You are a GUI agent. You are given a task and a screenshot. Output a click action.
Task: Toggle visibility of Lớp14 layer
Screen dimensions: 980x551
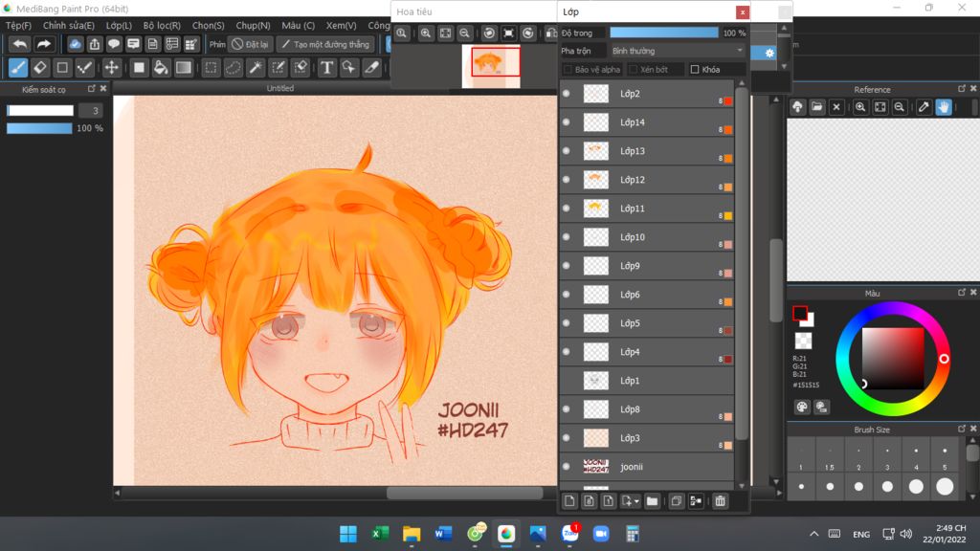pos(567,122)
